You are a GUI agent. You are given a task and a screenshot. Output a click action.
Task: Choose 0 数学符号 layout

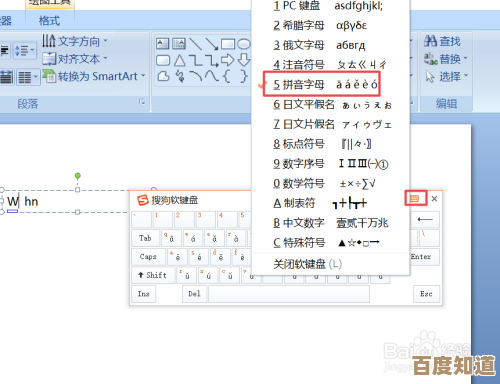pos(330,183)
